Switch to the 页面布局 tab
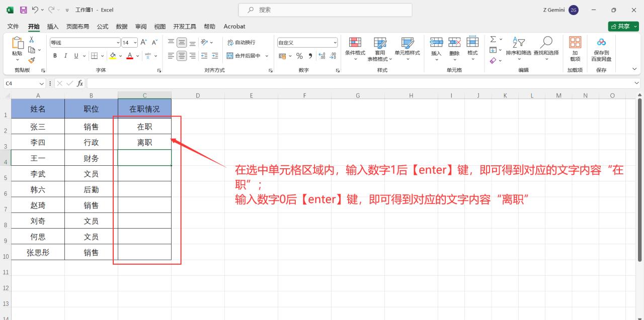Image resolution: width=644 pixels, height=320 pixels. (77, 27)
